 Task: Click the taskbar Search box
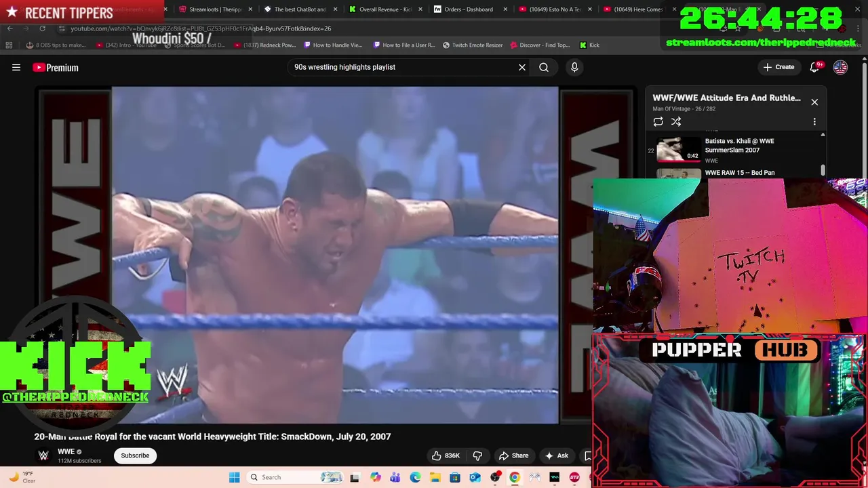coord(295,477)
